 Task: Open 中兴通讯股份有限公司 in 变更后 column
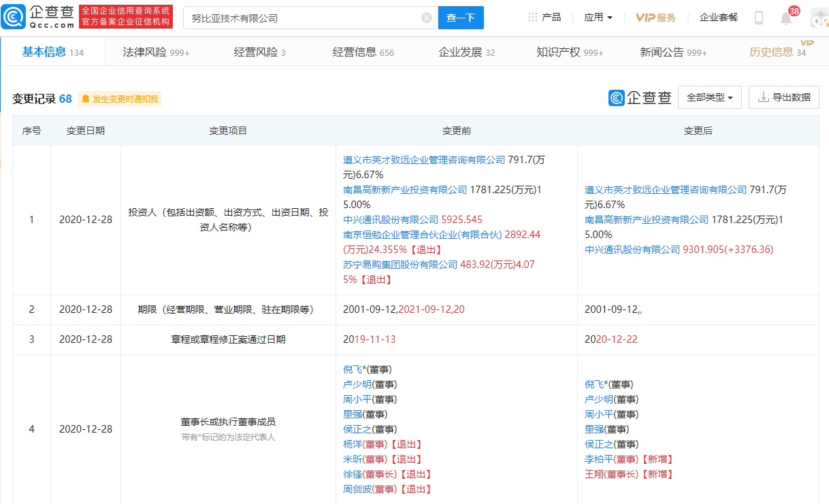click(632, 250)
